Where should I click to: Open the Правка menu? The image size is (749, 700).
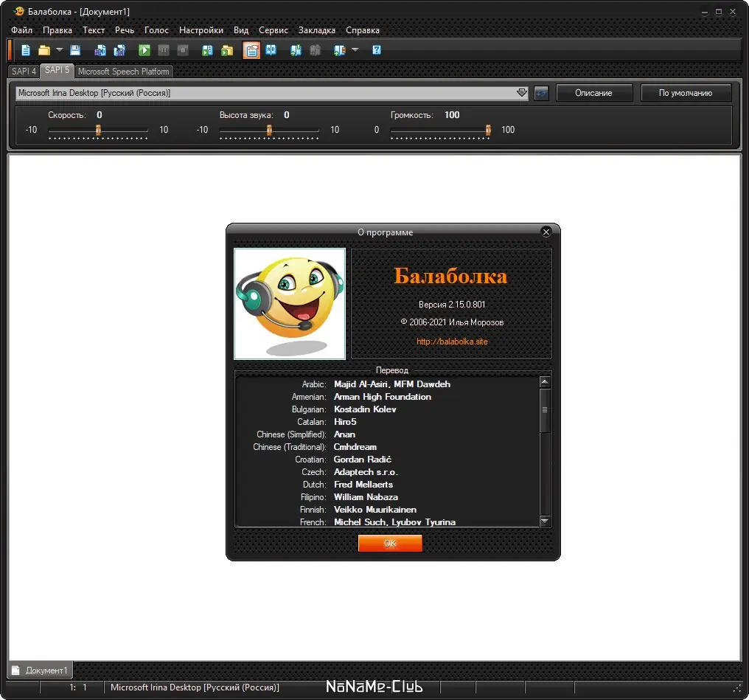(58, 30)
